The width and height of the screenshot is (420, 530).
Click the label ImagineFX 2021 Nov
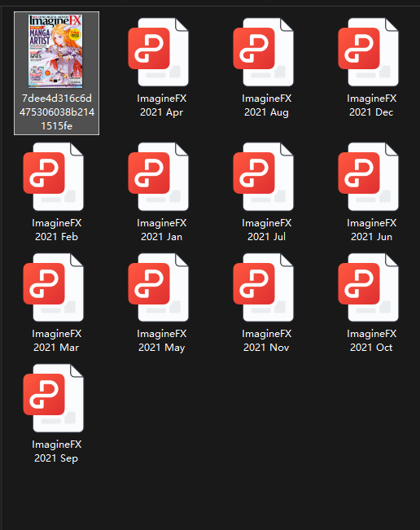267,340
